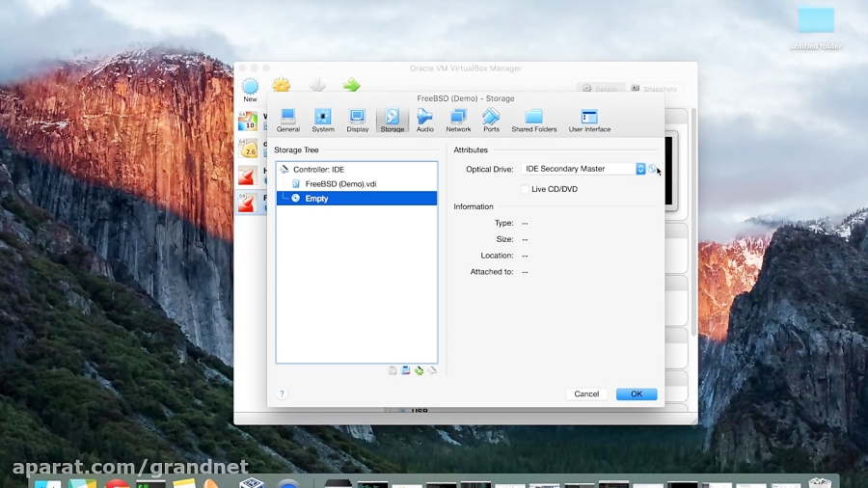The height and width of the screenshot is (488, 868).
Task: Open the Optical Drive IDE Secondary Master dropdown
Action: click(583, 169)
